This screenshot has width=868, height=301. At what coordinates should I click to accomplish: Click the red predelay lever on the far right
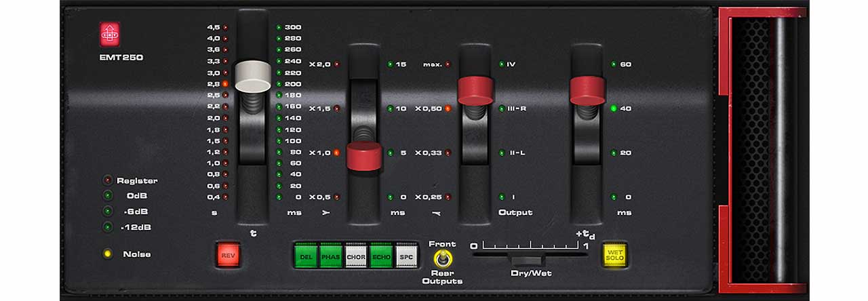point(587,90)
